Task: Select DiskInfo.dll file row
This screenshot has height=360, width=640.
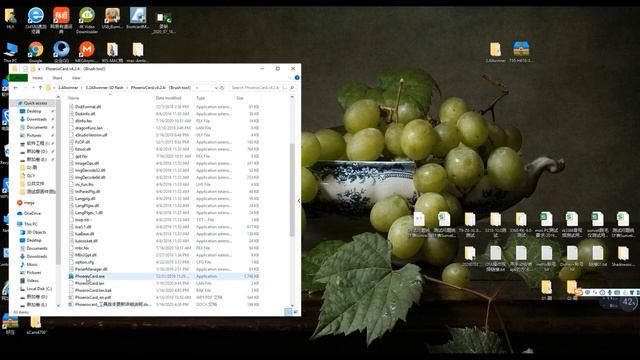Action: click(x=164, y=114)
